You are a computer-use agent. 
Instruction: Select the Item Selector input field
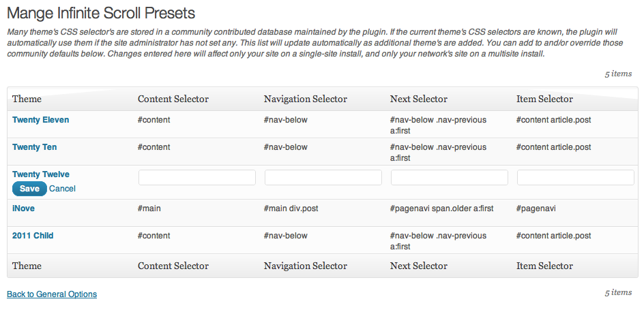pos(576,178)
